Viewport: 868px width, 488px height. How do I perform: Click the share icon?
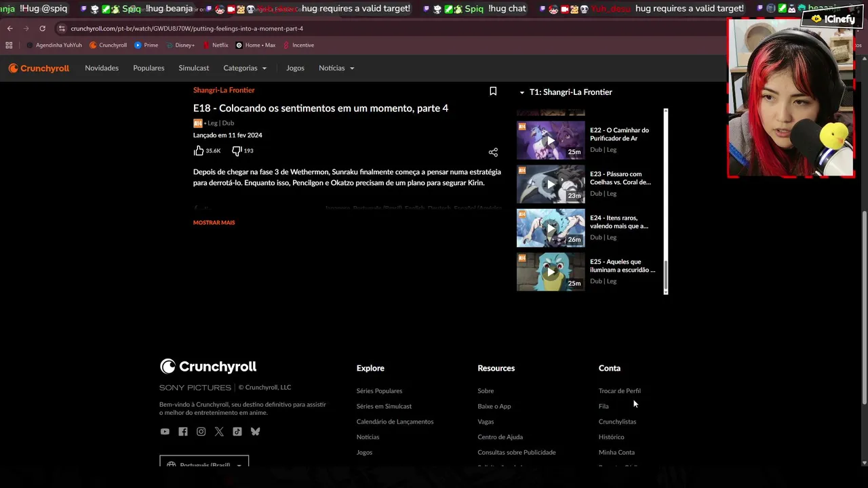(493, 152)
